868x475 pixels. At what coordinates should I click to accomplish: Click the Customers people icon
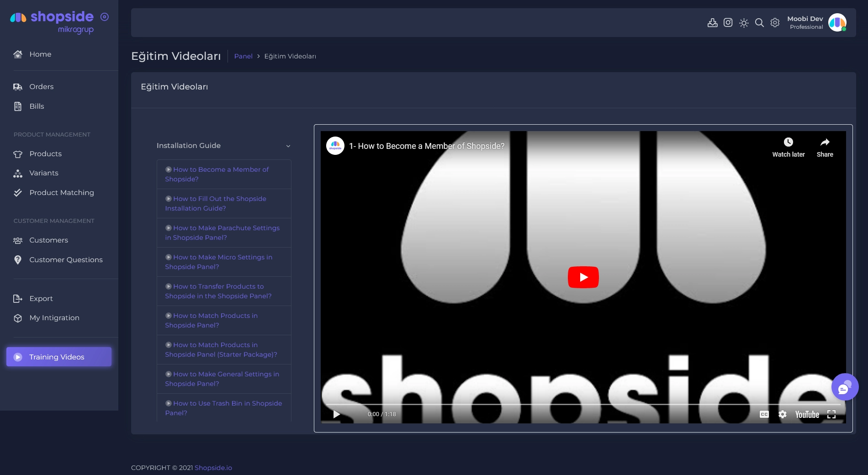click(18, 240)
